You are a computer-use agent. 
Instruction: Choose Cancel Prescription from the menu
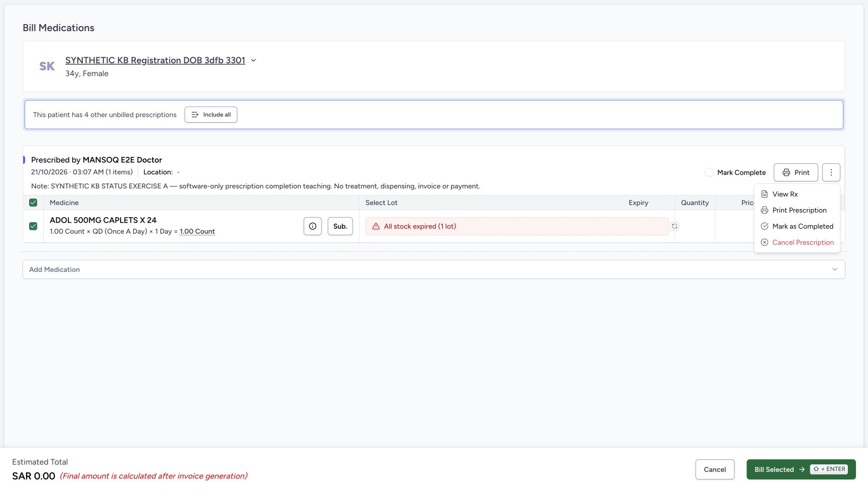pyautogui.click(x=797, y=242)
